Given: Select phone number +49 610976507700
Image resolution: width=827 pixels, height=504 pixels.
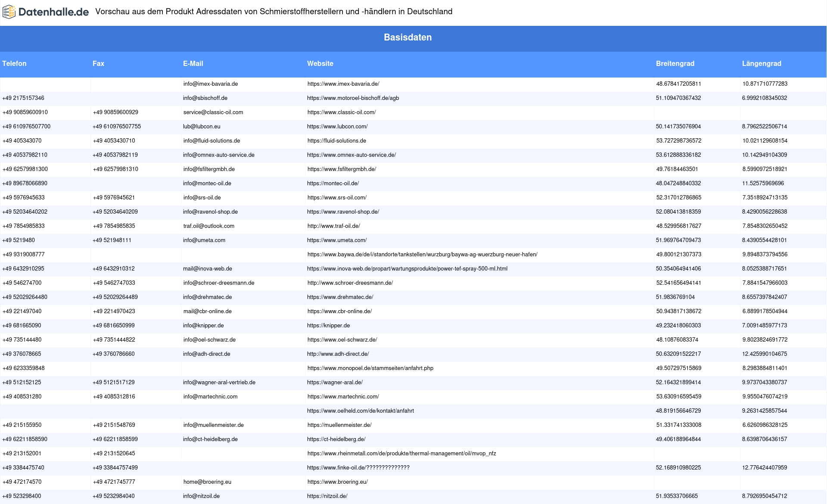Looking at the screenshot, I should [26, 127].
